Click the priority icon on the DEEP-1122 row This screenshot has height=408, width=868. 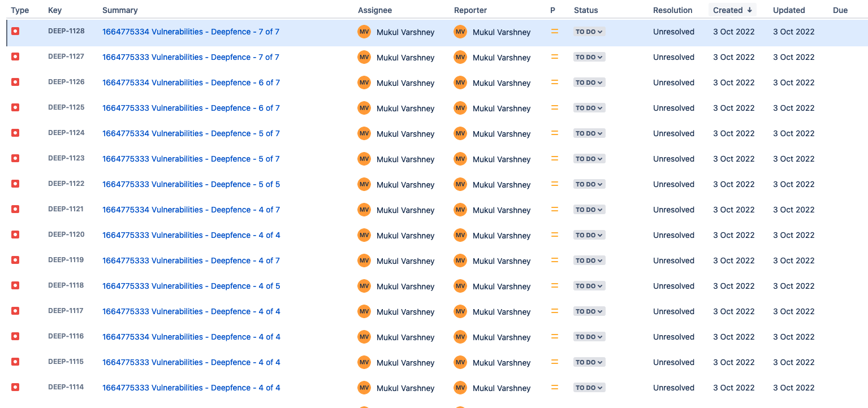point(554,184)
